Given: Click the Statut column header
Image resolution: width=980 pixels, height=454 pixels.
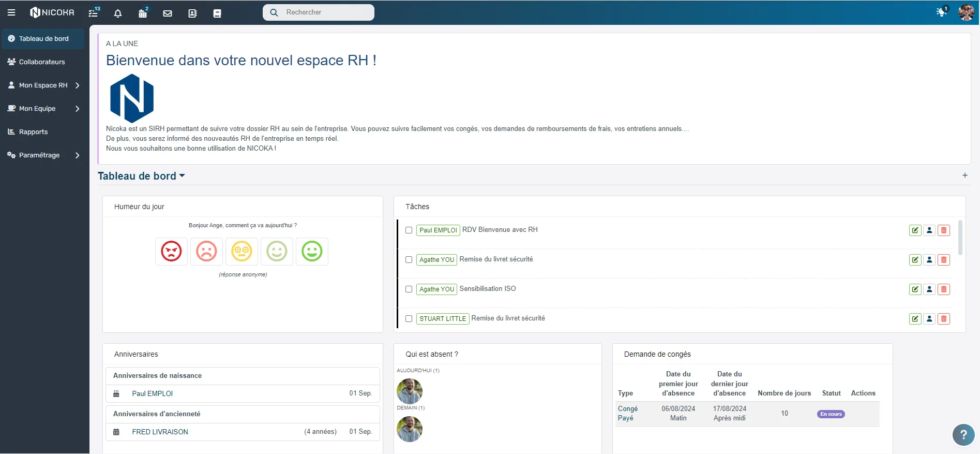Looking at the screenshot, I should 832,393.
